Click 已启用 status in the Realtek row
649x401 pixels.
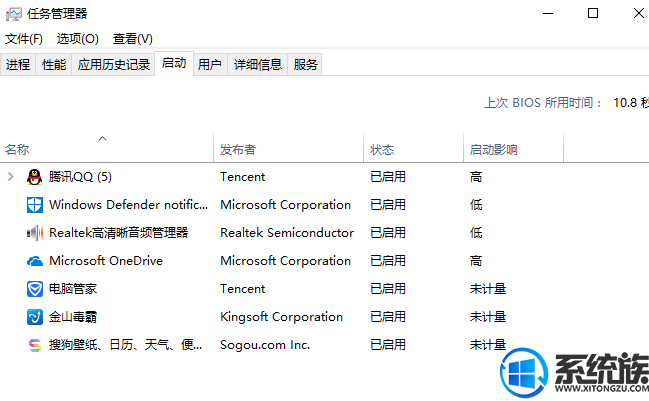(388, 233)
